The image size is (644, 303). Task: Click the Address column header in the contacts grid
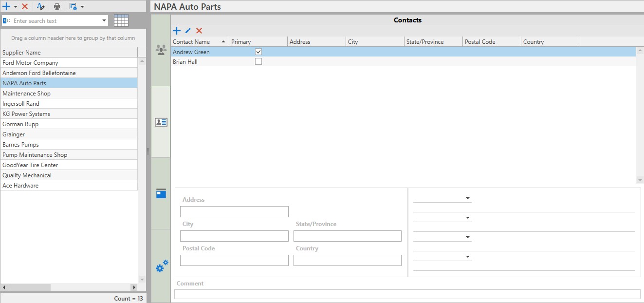click(316, 42)
